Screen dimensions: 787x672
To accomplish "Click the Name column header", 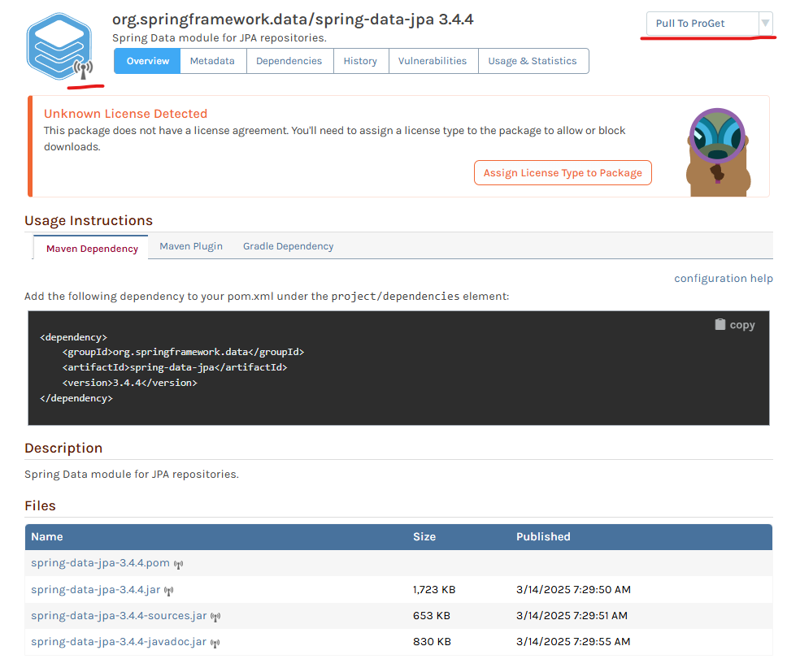I will pos(47,536).
